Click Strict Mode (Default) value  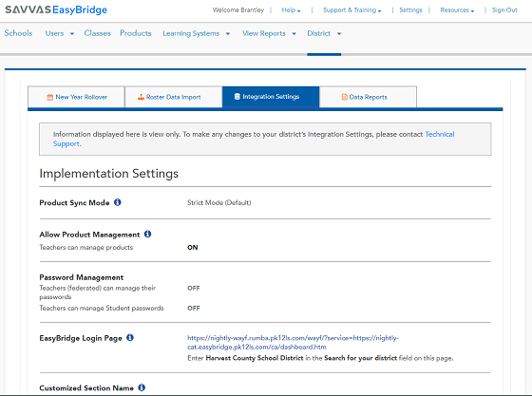219,202
